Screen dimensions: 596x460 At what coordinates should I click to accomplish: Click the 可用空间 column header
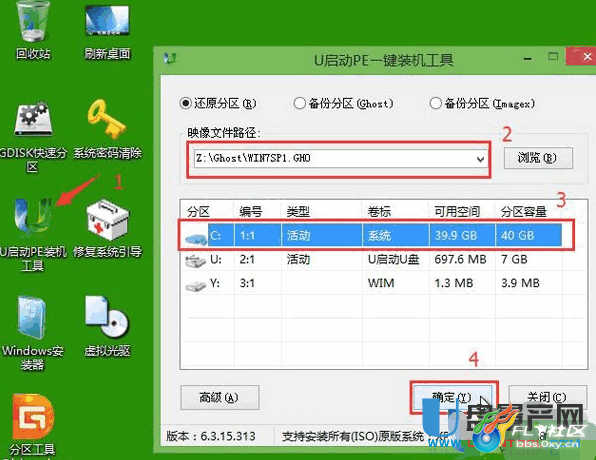point(457,211)
